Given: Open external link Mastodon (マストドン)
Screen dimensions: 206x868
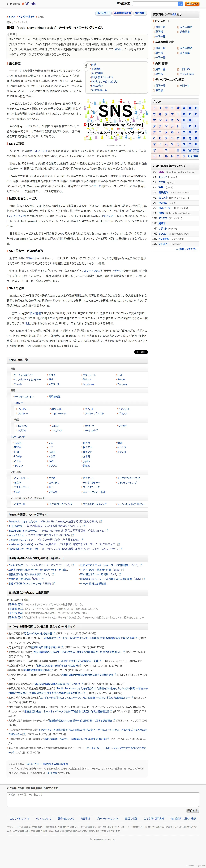Looking at the screenshot, I should (x=21, y=544).
